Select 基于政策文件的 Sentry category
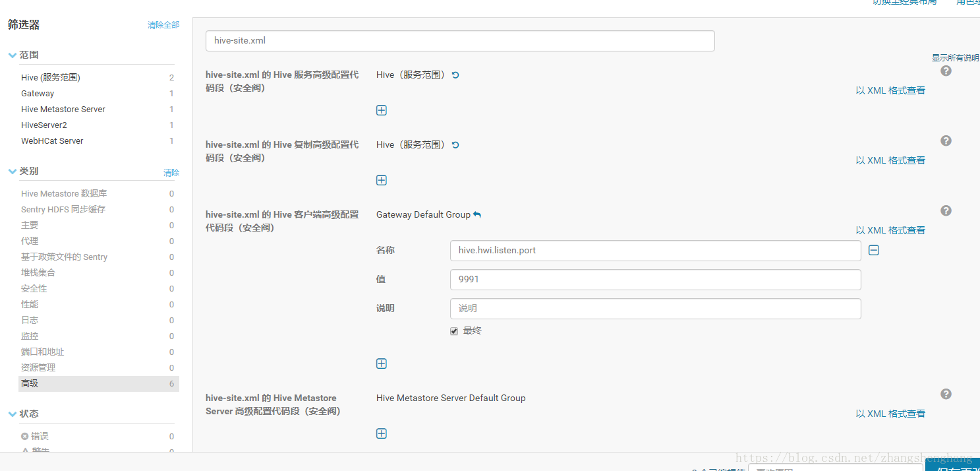Viewport: 980px width, 471px height. [x=99, y=257]
